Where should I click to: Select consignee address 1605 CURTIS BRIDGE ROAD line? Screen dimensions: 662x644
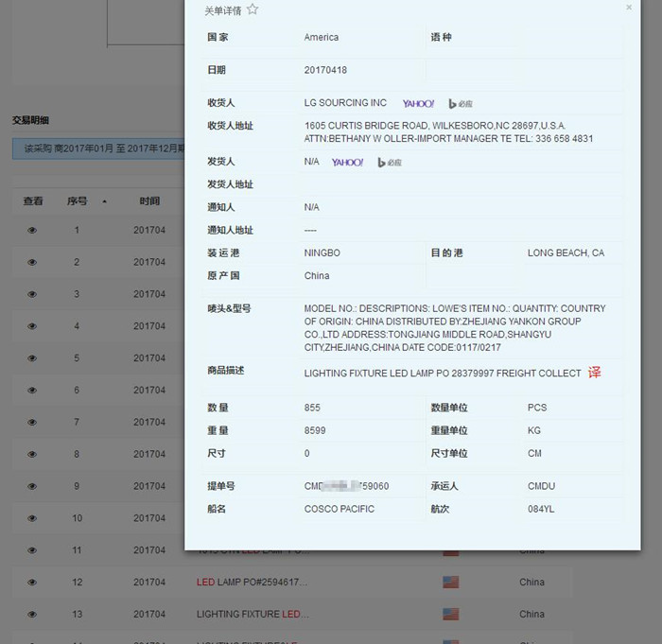[x=435, y=126]
